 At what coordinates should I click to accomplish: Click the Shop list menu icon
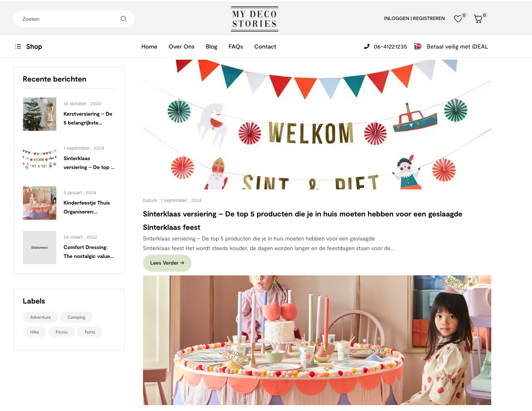coord(18,46)
